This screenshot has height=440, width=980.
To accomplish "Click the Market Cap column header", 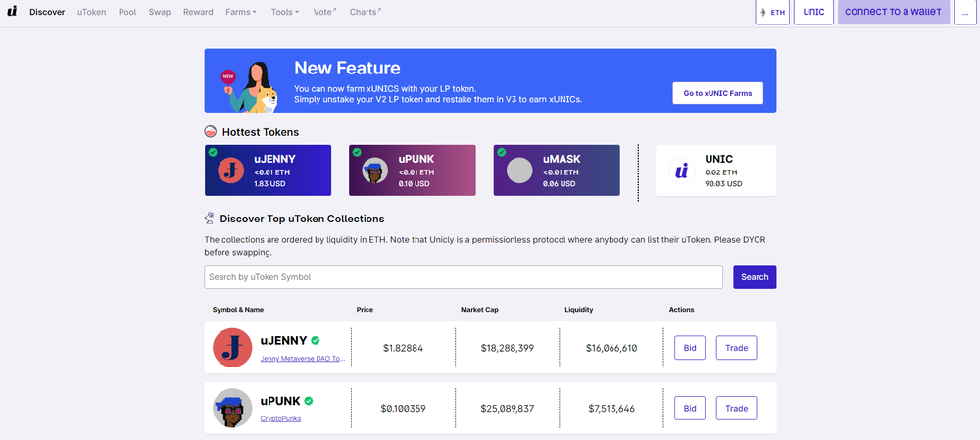I will 479,310.
